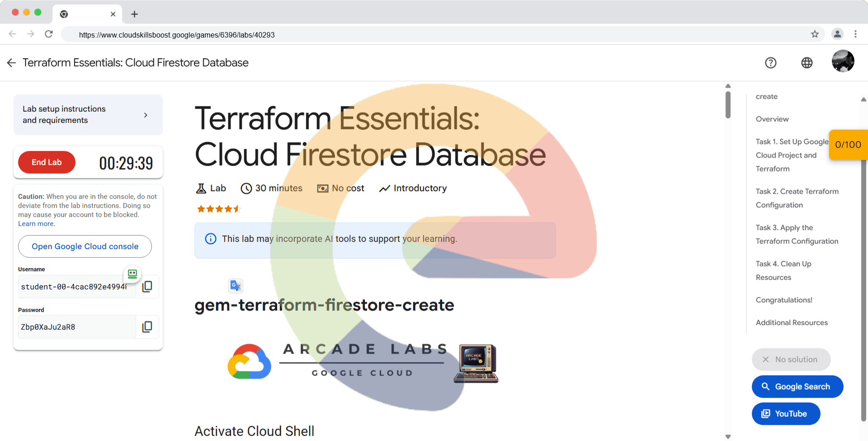Open the user avatar menu
The height and width of the screenshot is (441, 868).
[843, 61]
